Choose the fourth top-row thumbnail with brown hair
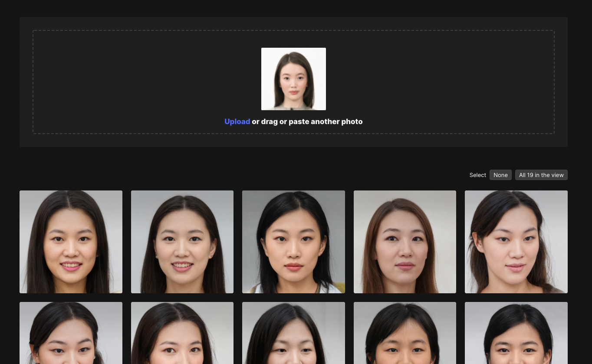The image size is (592, 364). click(405, 242)
